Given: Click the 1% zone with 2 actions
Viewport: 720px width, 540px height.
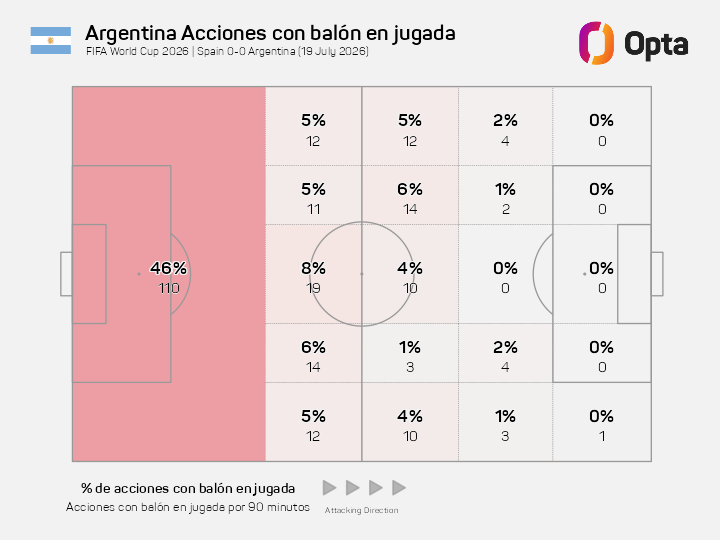Looking at the screenshot, I should pos(506,195).
